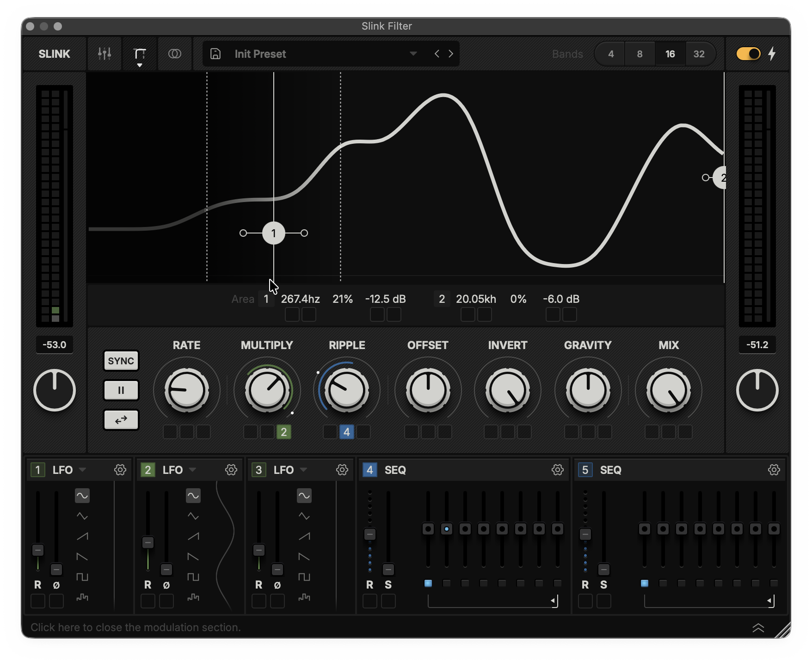Click the OFFSET knob
812x663 pixels.
(428, 390)
